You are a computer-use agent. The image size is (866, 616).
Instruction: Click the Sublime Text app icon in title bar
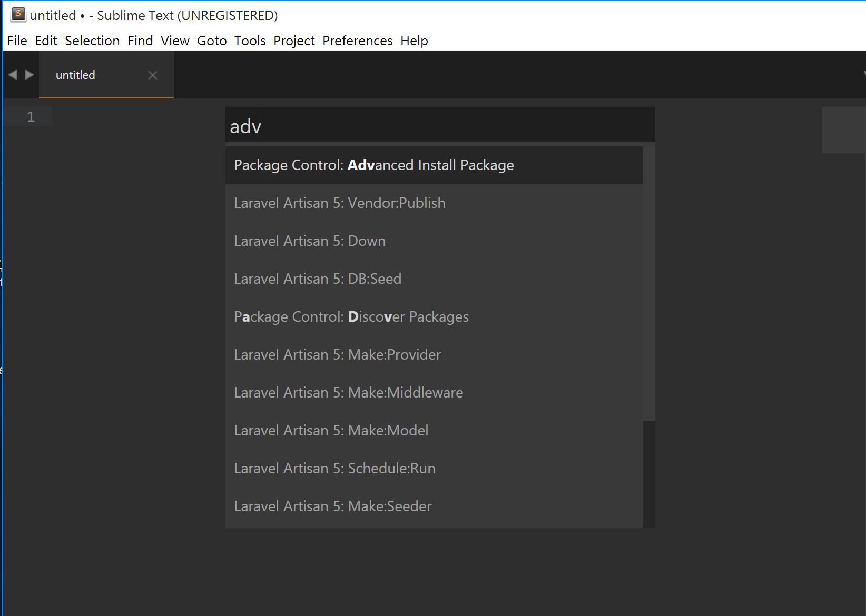pos(18,15)
